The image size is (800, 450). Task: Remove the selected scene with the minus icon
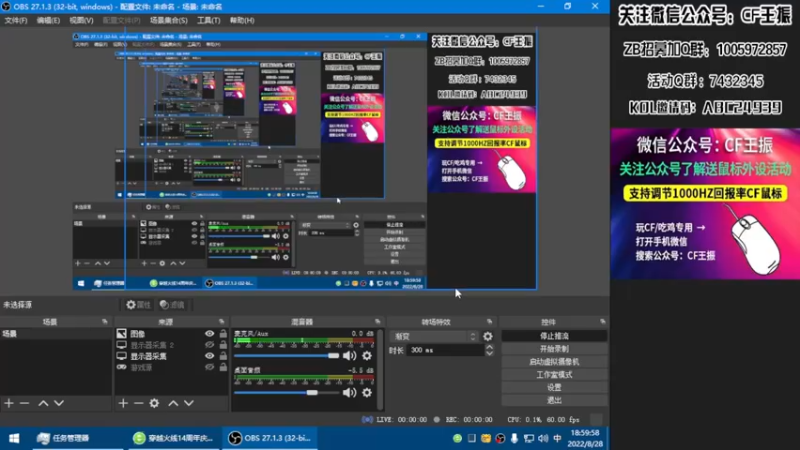[24, 403]
